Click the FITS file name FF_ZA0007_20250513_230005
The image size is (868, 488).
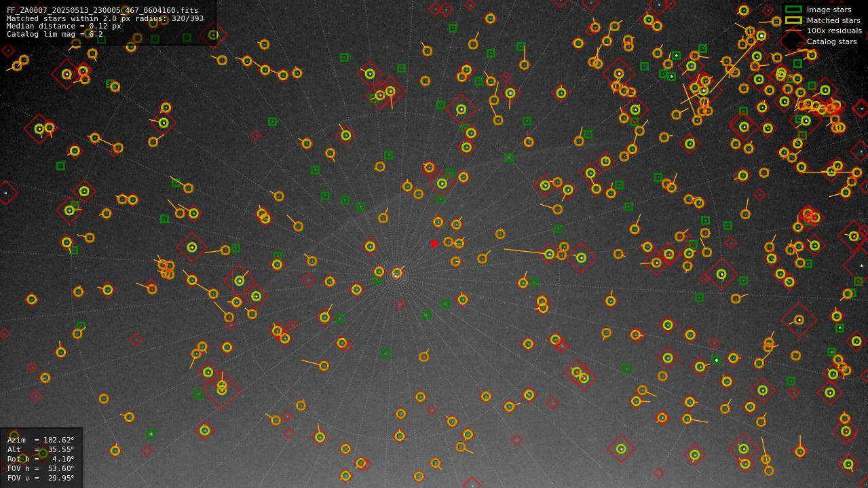pos(102,11)
